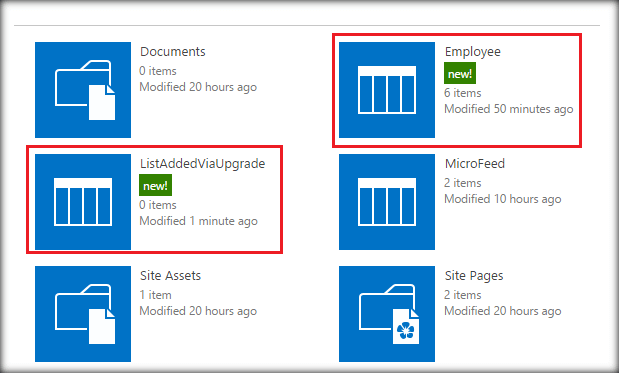
Task: Open the Site Pages library tile icon
Action: tap(387, 314)
